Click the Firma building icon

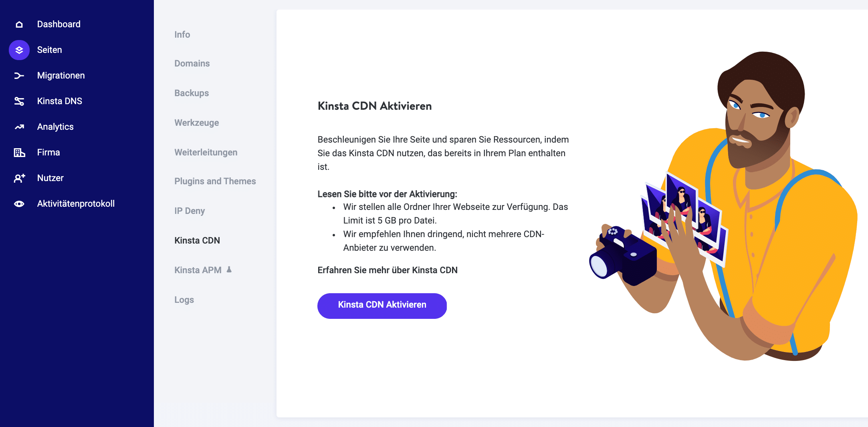[x=19, y=153]
